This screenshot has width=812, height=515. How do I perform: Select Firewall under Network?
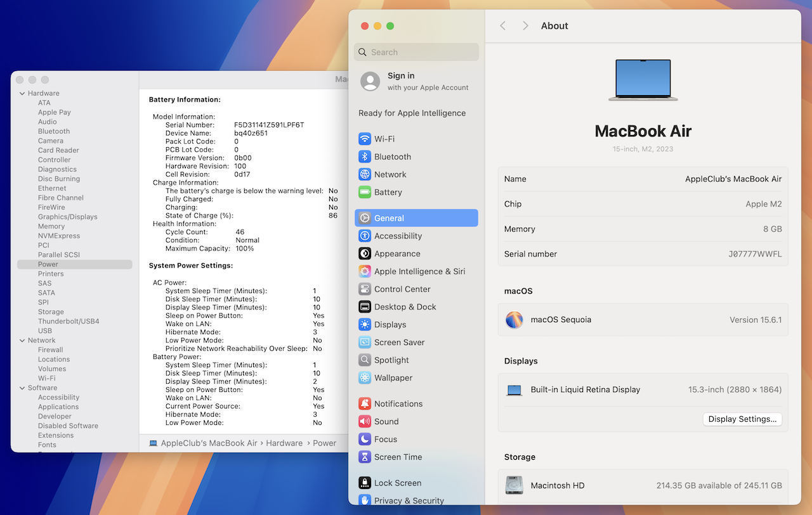[51, 350]
